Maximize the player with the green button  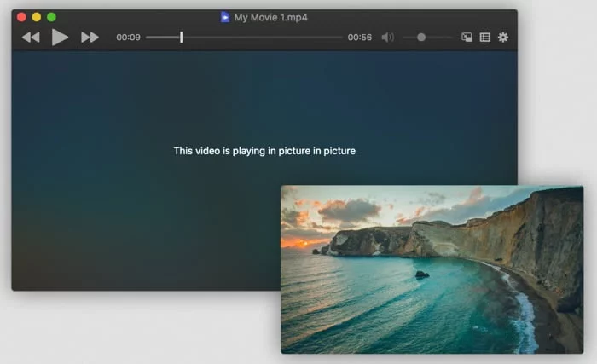coord(51,17)
